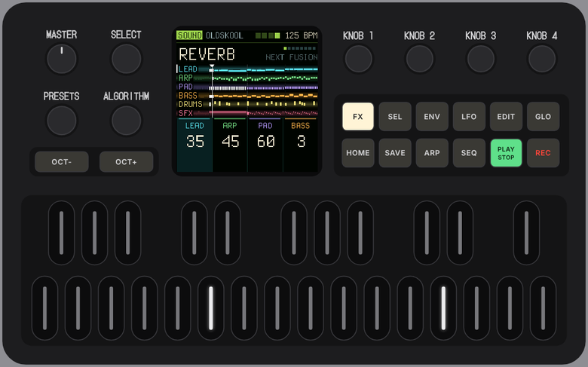Click the REVERB effect title

click(x=207, y=55)
